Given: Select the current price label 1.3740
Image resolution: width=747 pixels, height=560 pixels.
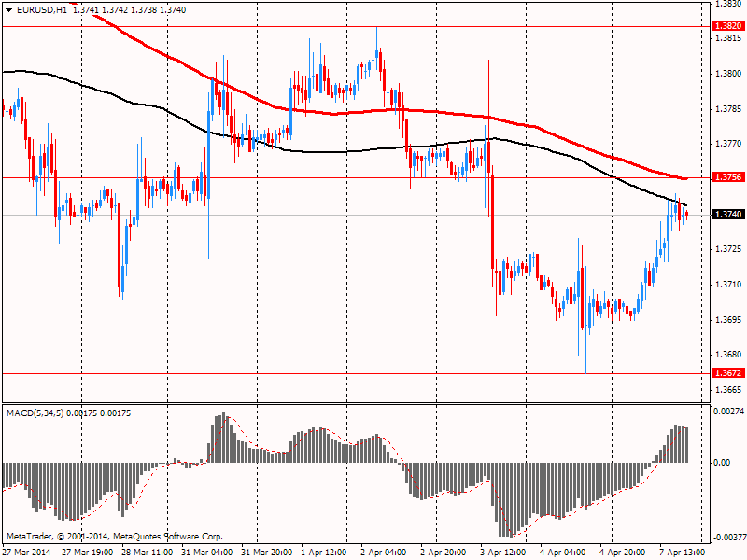Looking at the screenshot, I should pos(728,215).
